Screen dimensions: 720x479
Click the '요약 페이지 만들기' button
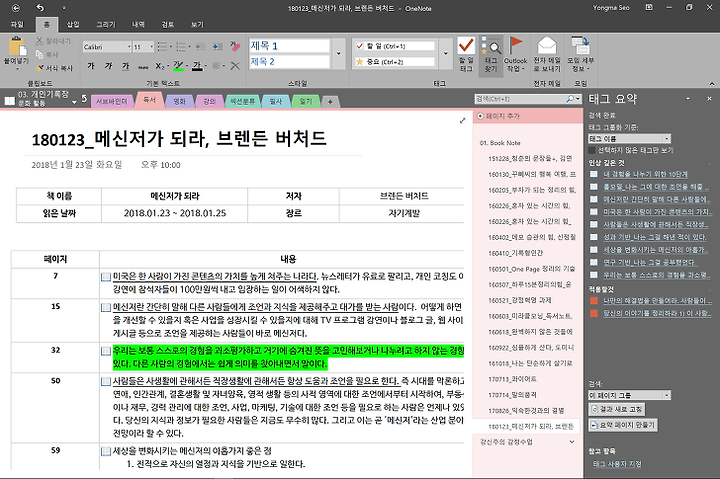click(623, 425)
